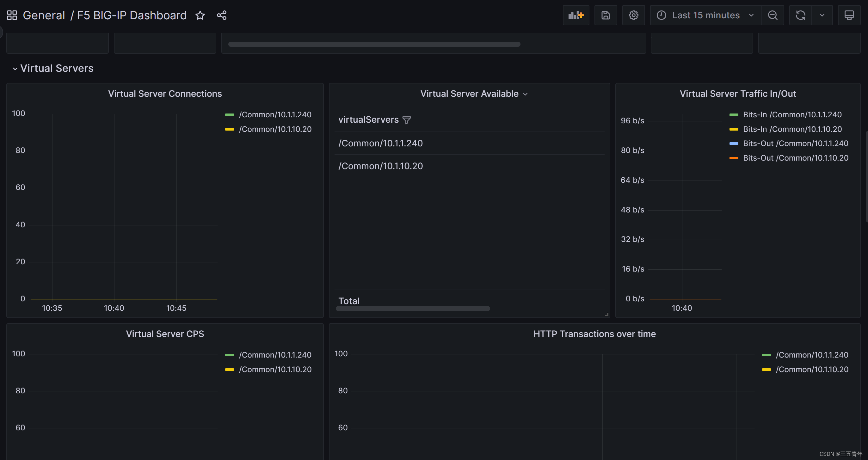Filter the virtualServers column
The image size is (868, 460).
407,120
